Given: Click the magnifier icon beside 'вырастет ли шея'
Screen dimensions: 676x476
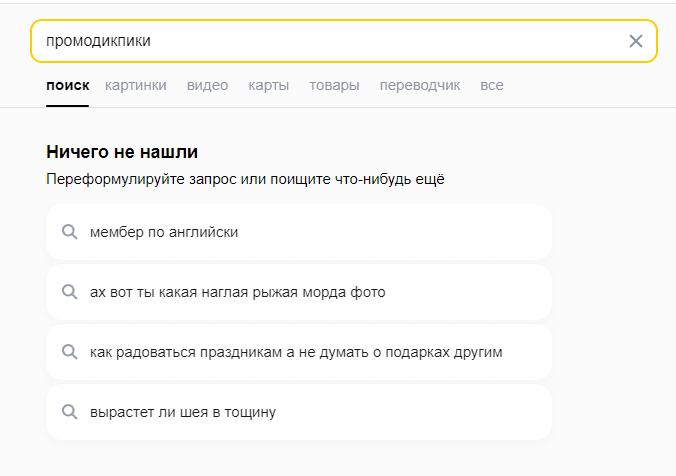Looking at the screenshot, I should [70, 412].
